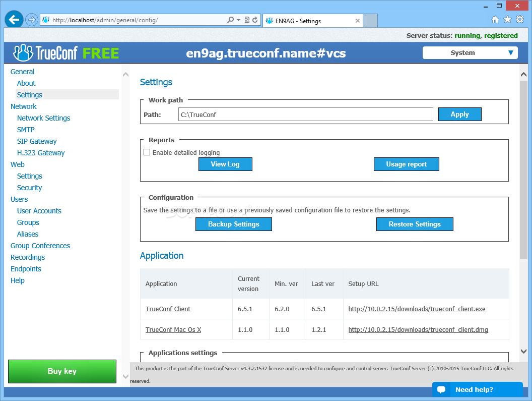Open the Need help? chat widget
The height and width of the screenshot is (401, 532).
478,389
